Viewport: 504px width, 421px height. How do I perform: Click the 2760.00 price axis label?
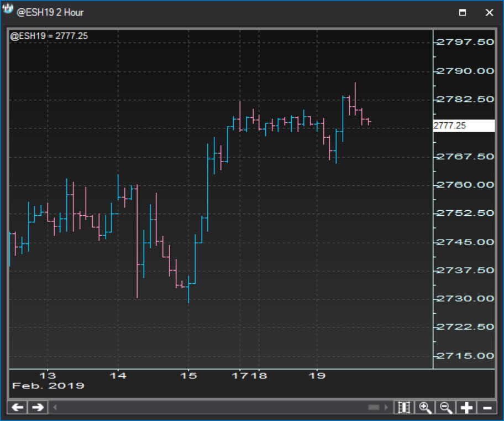[465, 185]
